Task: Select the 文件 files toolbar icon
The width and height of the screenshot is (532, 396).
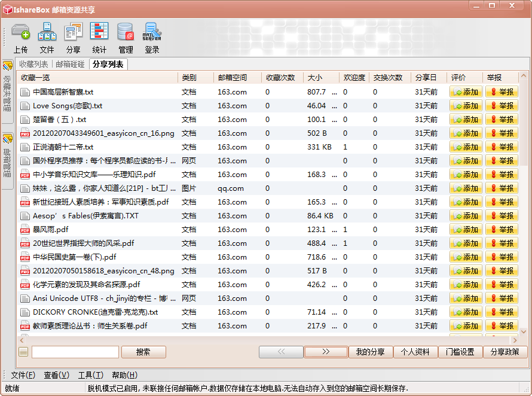Action: coord(47,38)
